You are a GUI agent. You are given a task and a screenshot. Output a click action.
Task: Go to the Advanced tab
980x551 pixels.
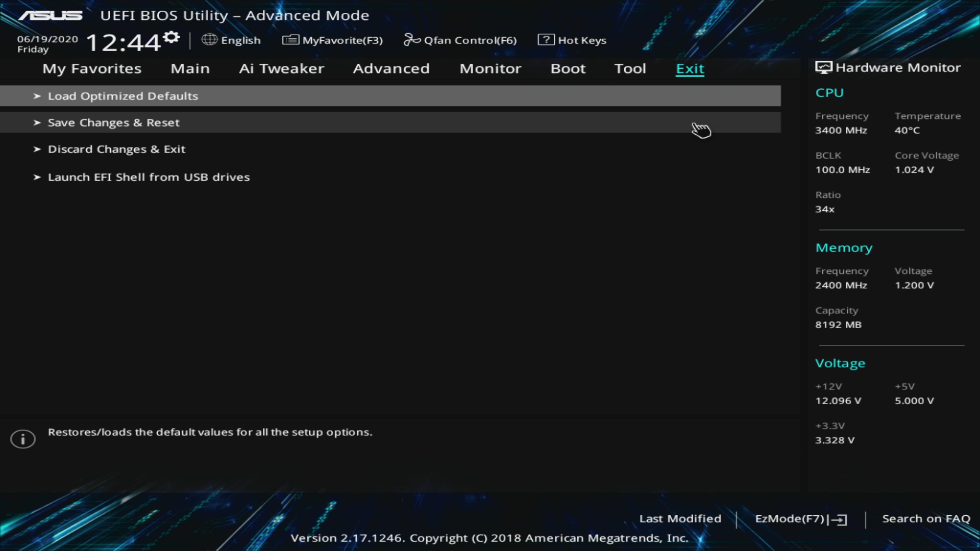[391, 68]
